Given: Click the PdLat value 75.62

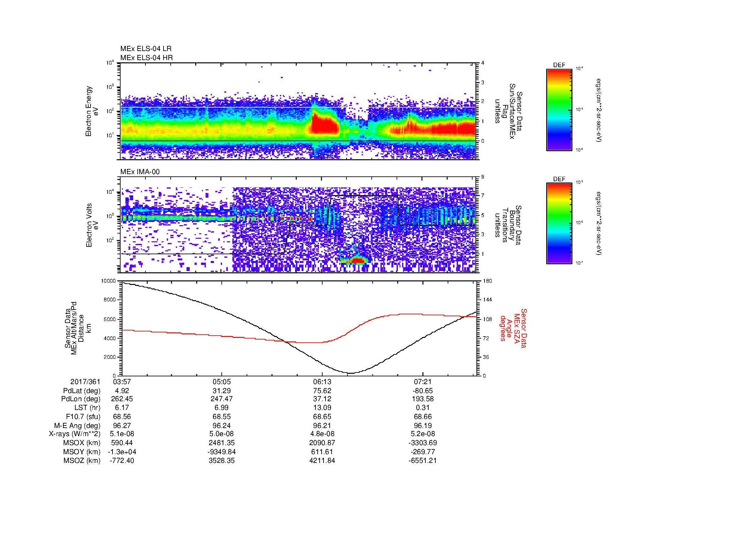Looking at the screenshot, I should pos(322,391).
